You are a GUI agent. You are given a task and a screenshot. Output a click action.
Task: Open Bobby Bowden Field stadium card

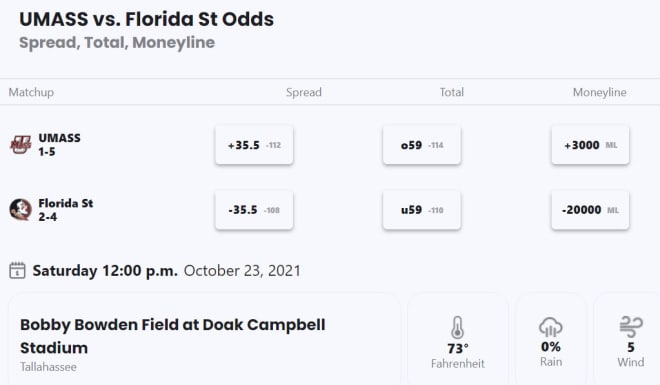204,339
